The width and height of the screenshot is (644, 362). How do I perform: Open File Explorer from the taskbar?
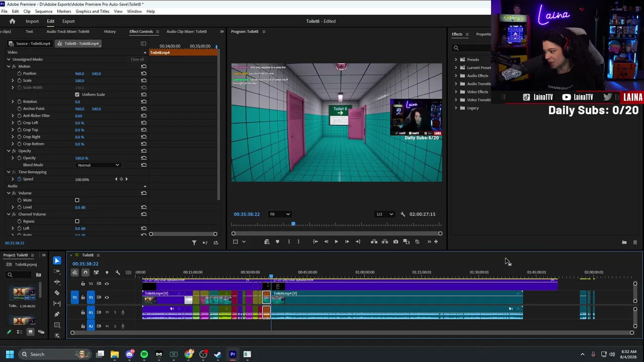[x=115, y=354]
